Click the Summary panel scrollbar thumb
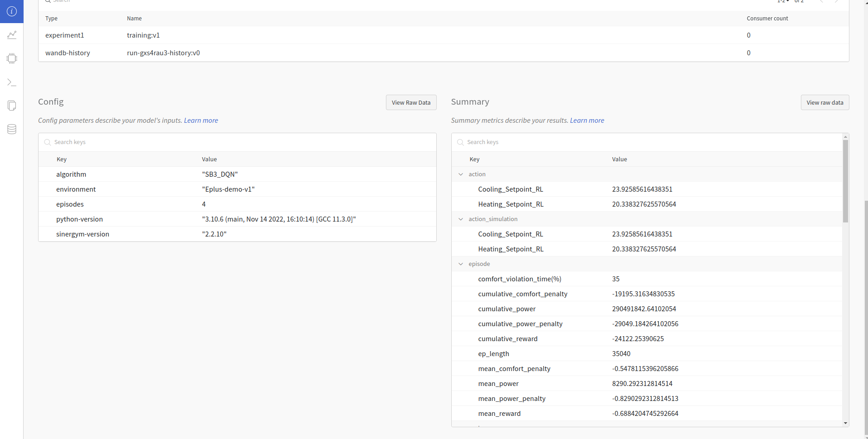The height and width of the screenshot is (439, 868). (x=845, y=181)
